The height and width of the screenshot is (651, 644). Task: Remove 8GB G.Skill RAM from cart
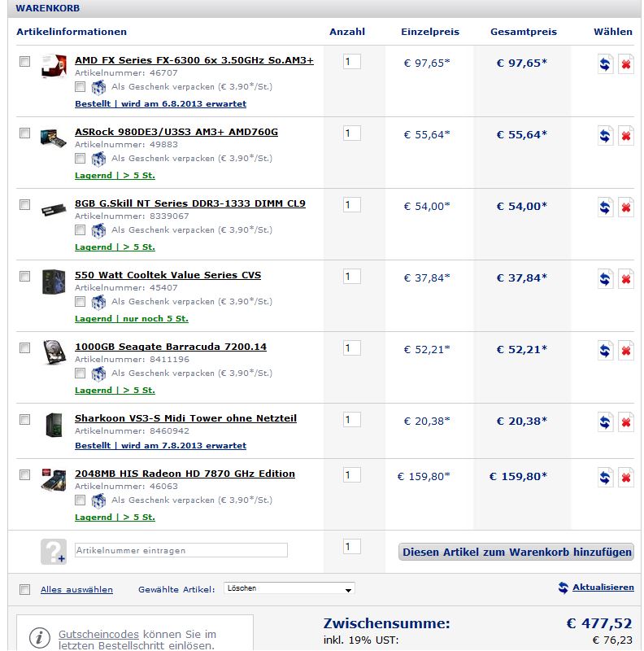(626, 207)
